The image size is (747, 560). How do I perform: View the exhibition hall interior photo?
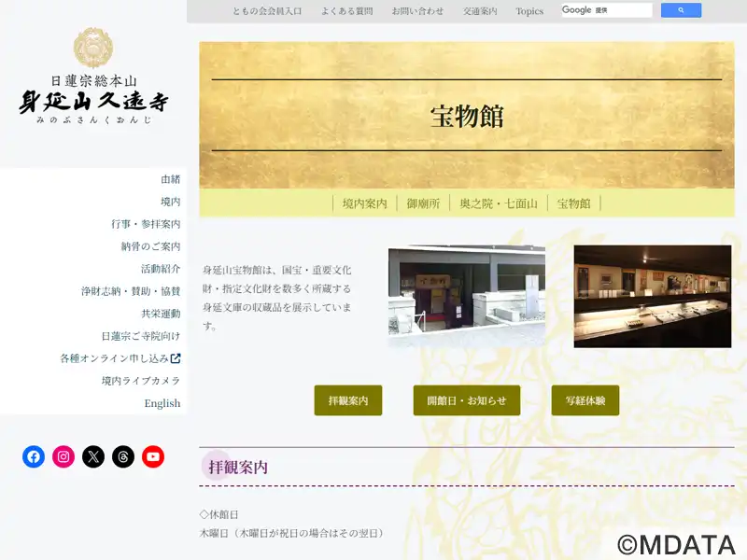(x=653, y=296)
